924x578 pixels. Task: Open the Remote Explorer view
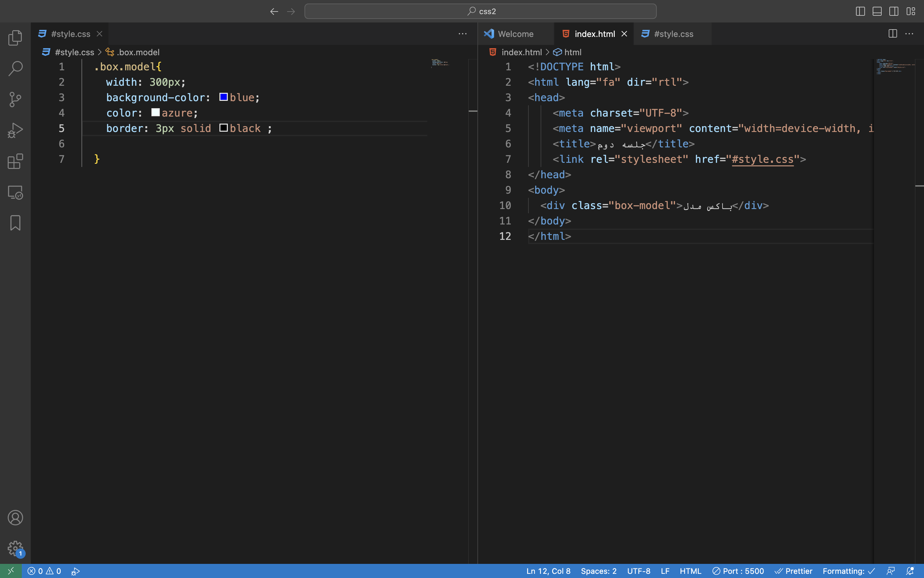[x=15, y=192]
